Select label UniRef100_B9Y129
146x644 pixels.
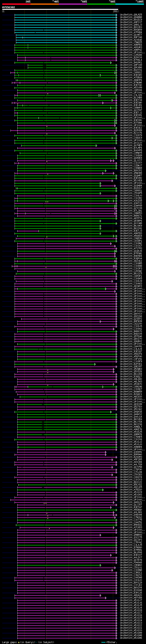131,583
